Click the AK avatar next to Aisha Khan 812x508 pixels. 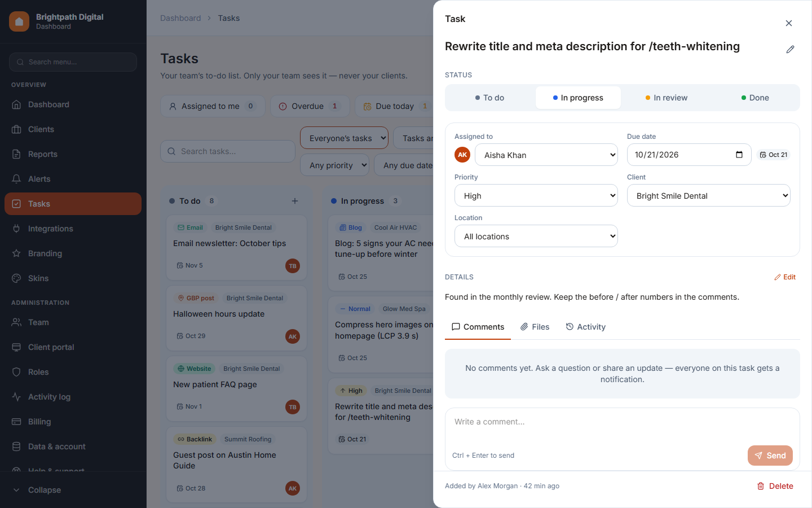coord(462,155)
